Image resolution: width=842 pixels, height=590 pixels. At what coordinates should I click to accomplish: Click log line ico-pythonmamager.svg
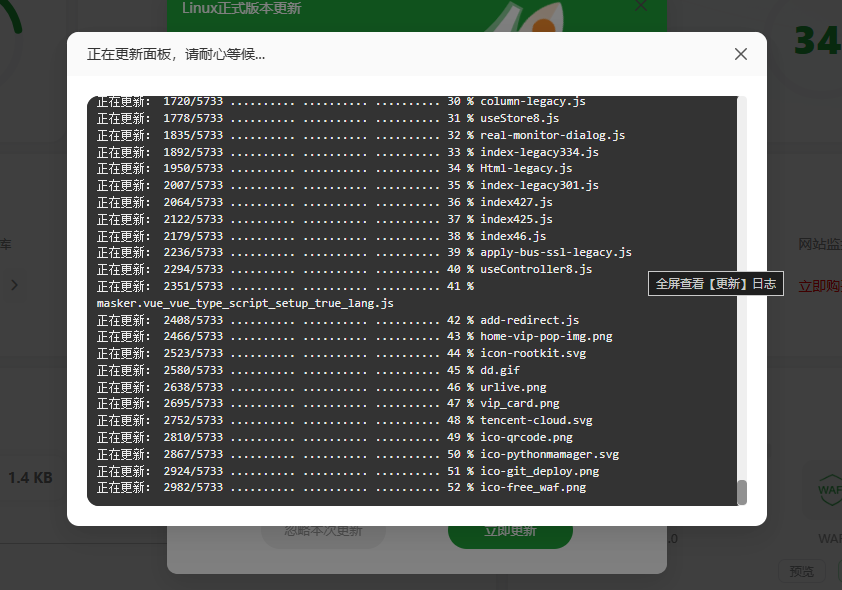point(358,455)
